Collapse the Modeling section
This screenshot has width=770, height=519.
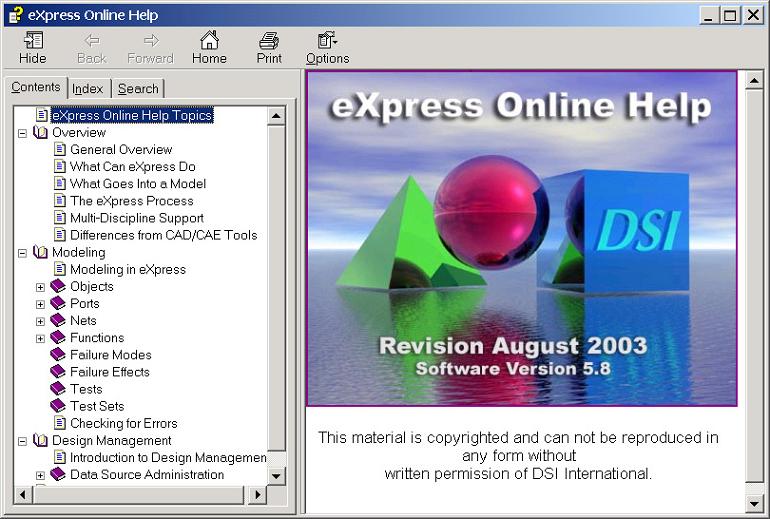tap(23, 253)
